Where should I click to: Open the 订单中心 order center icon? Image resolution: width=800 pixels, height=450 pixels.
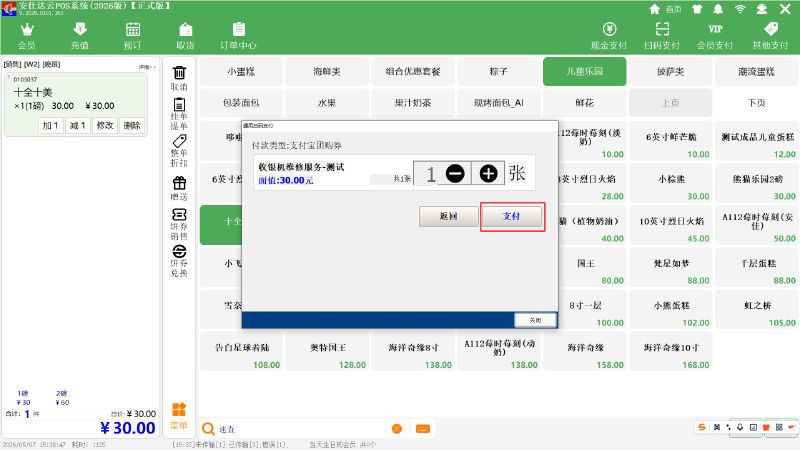pyautogui.click(x=238, y=36)
